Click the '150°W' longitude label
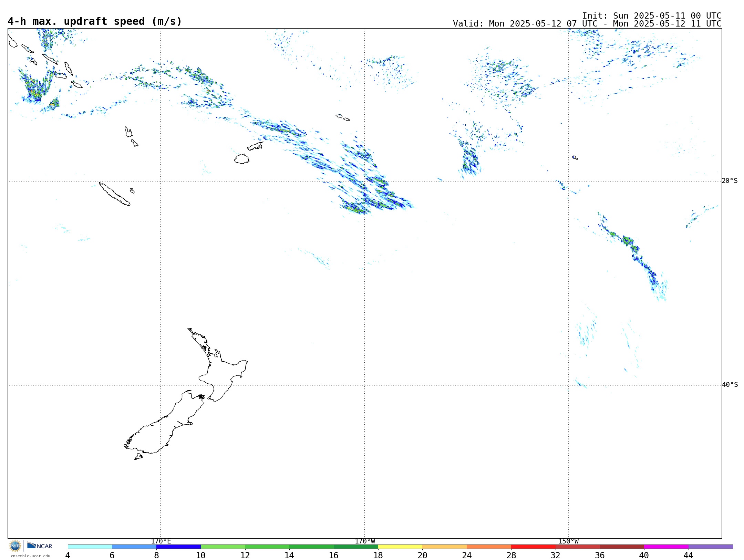 coord(568,541)
